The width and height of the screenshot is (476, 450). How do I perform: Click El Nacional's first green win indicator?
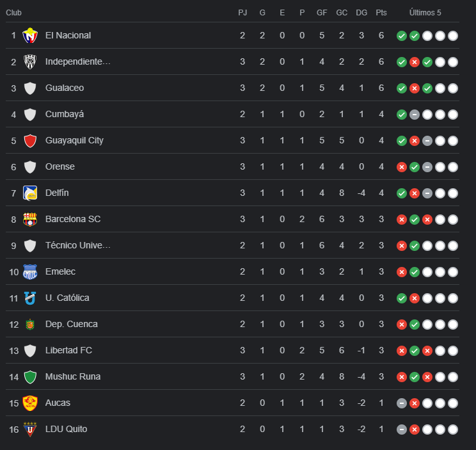tap(401, 36)
